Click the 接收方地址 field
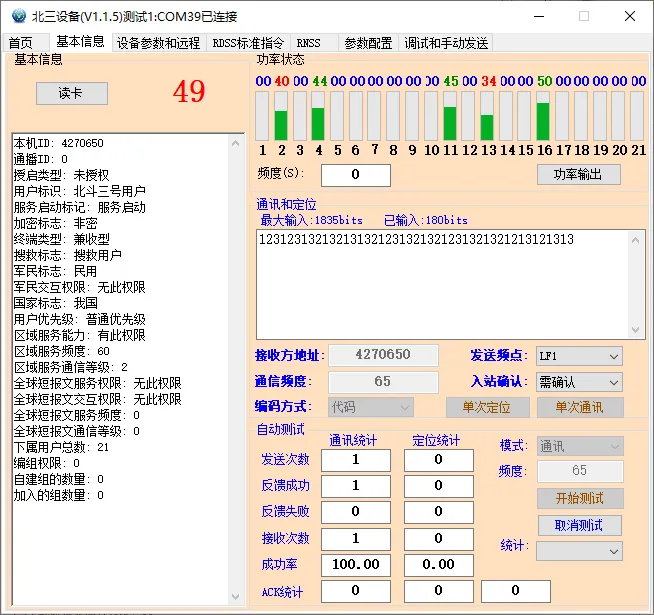The image size is (654, 615). coord(383,355)
